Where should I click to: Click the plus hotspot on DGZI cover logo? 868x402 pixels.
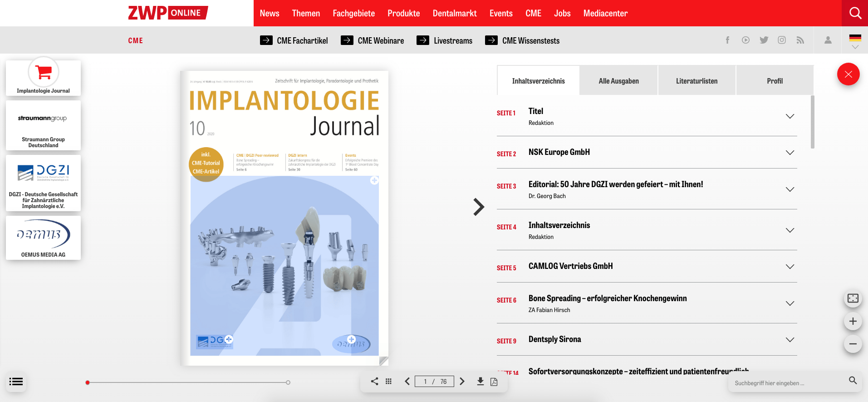point(229,339)
